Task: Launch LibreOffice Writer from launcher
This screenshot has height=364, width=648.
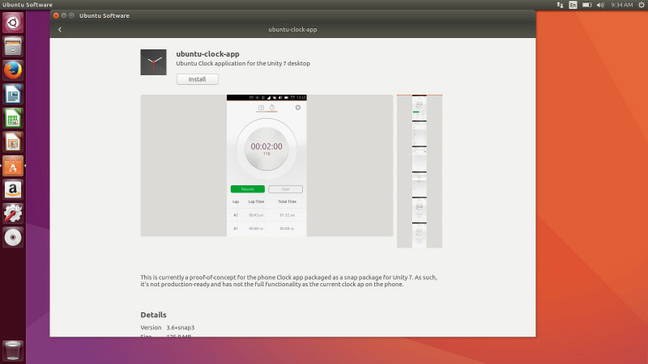Action: click(x=13, y=94)
